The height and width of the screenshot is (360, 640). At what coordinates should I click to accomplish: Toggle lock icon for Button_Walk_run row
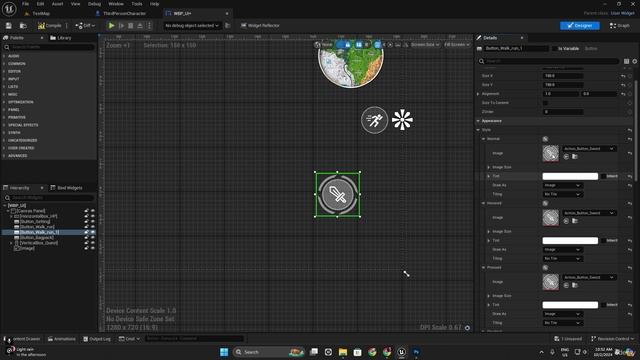tap(87, 227)
